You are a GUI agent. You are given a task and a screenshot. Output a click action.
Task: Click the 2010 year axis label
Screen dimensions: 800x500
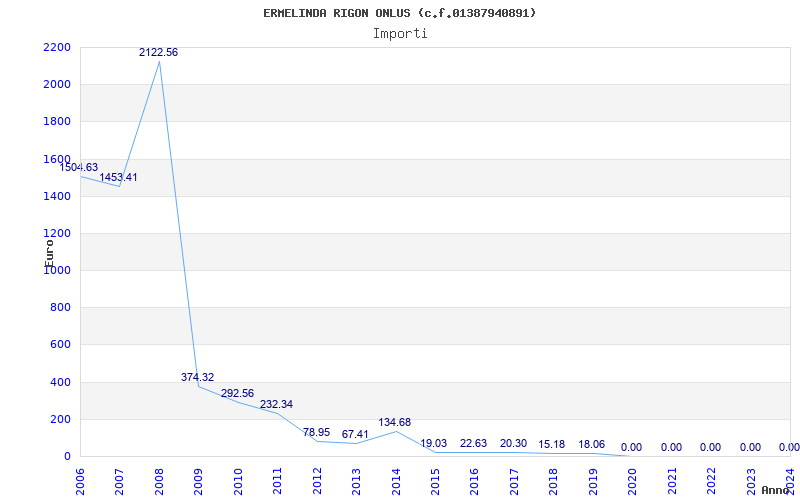(x=238, y=481)
